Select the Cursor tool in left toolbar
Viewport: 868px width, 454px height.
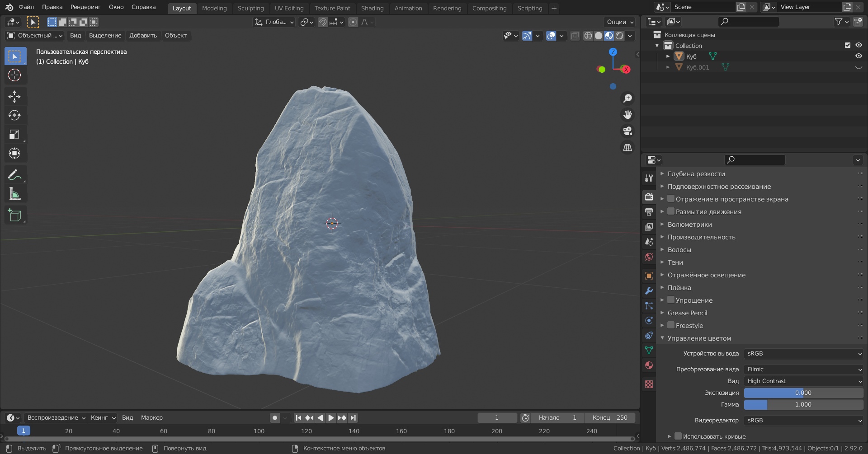click(14, 75)
